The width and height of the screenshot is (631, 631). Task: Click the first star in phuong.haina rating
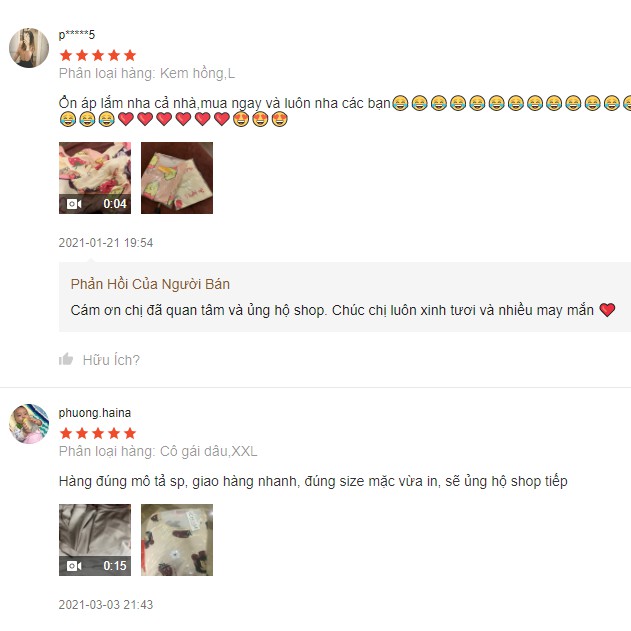(x=66, y=433)
